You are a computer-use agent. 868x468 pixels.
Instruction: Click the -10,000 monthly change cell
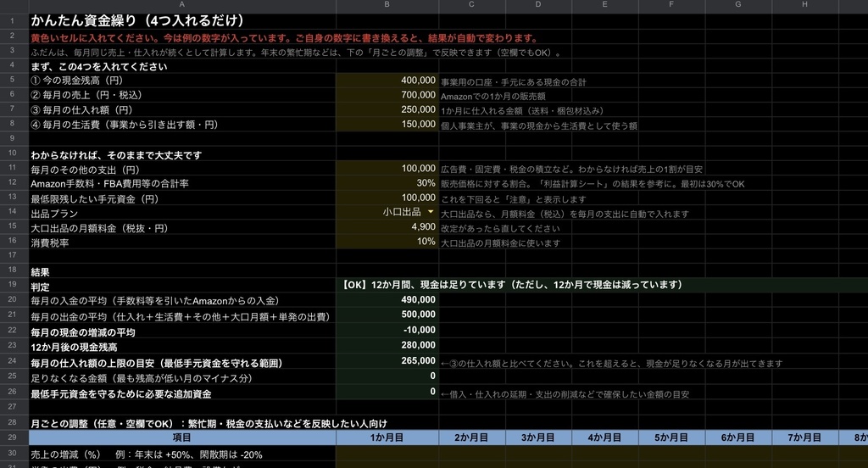click(387, 330)
